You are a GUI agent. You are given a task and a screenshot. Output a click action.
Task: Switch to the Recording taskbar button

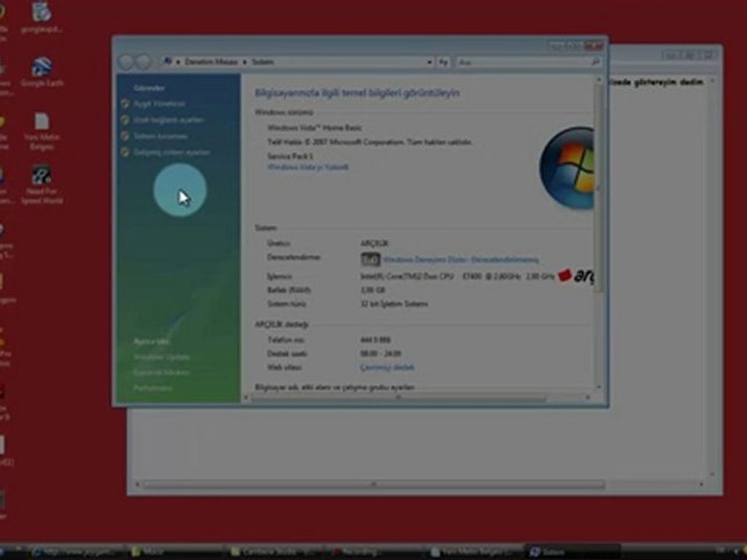point(374,552)
